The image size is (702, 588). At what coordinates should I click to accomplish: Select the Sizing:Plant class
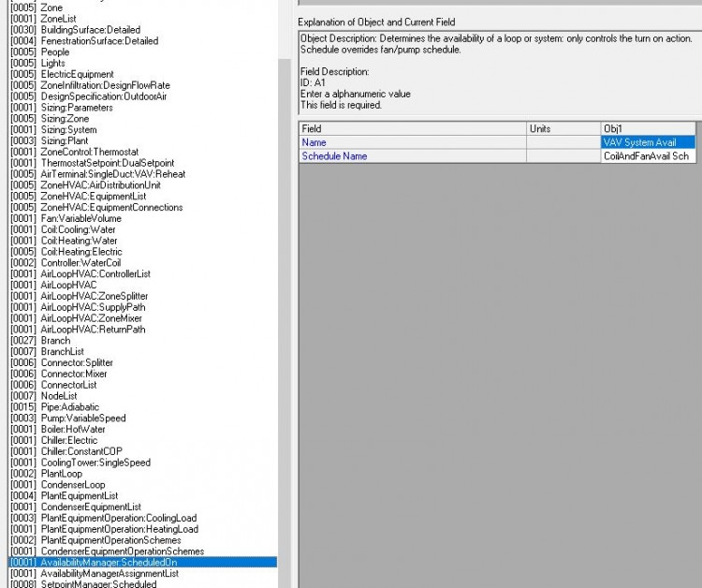point(64,140)
